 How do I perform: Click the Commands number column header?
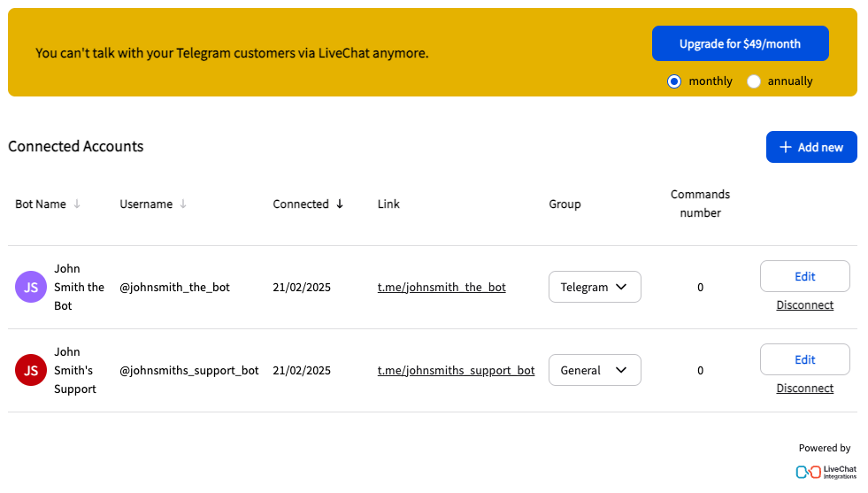pyautogui.click(x=700, y=204)
